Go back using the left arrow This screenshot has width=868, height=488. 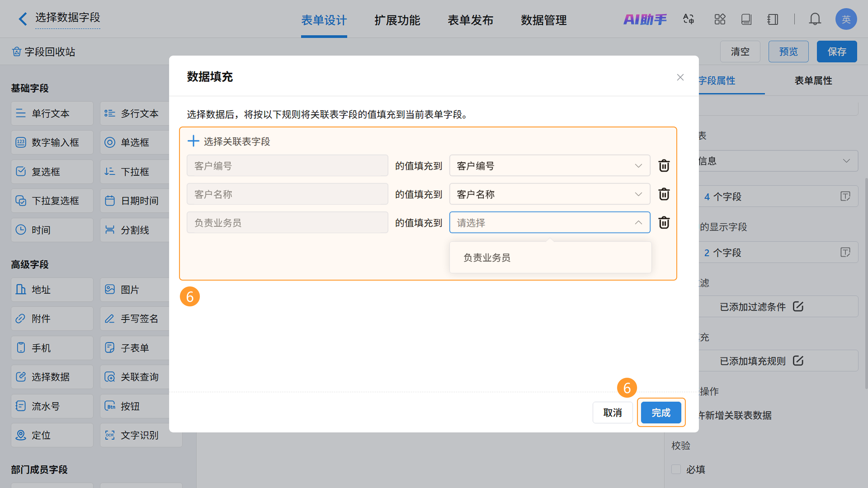pyautogui.click(x=23, y=19)
